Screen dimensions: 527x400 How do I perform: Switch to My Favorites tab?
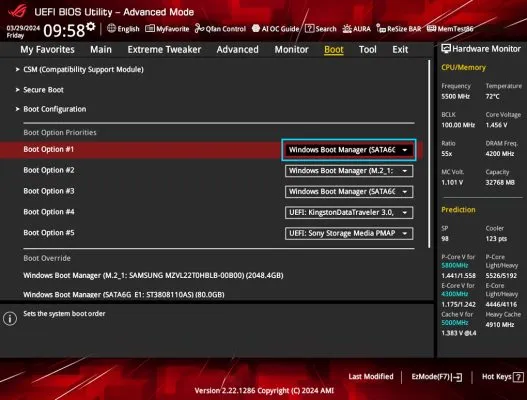[47, 50]
